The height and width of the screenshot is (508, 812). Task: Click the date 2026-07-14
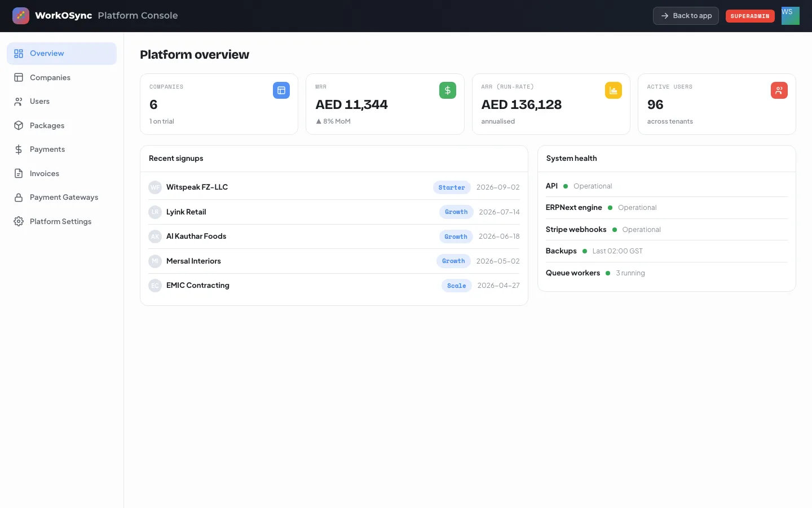pyautogui.click(x=499, y=212)
